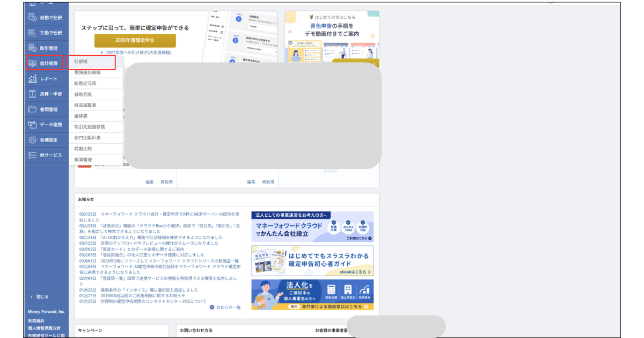The width and height of the screenshot is (644, 338).
Task: Click the 確定申告初心者ガイド ebook banner
Action: [312, 261]
